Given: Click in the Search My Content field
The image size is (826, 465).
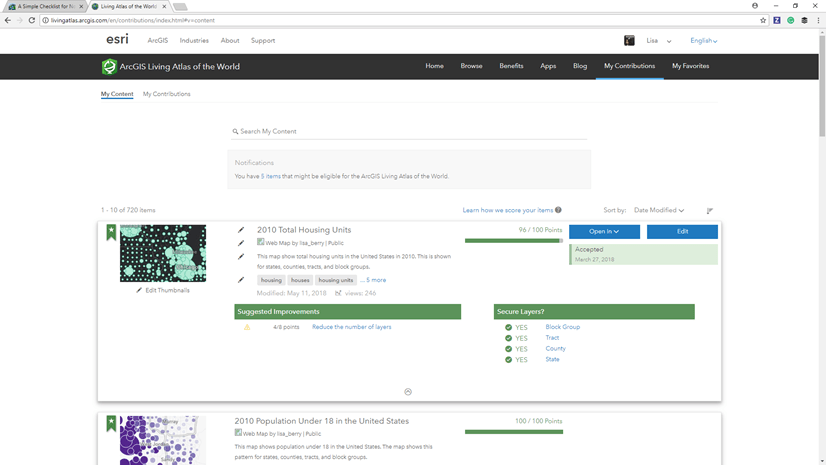Looking at the screenshot, I should click(409, 132).
